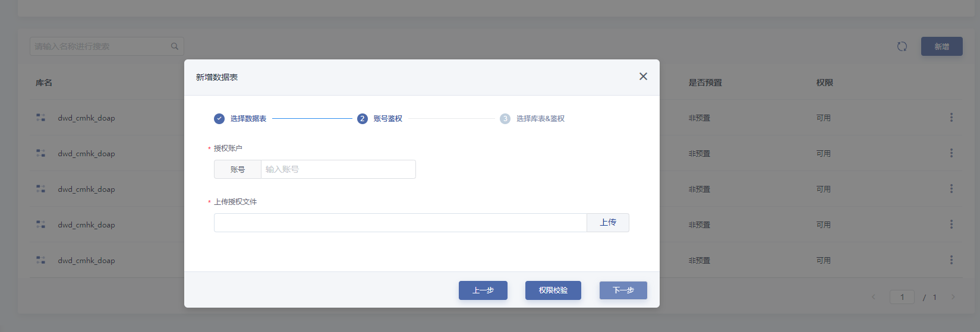Click the 新增 button

pos(942,46)
